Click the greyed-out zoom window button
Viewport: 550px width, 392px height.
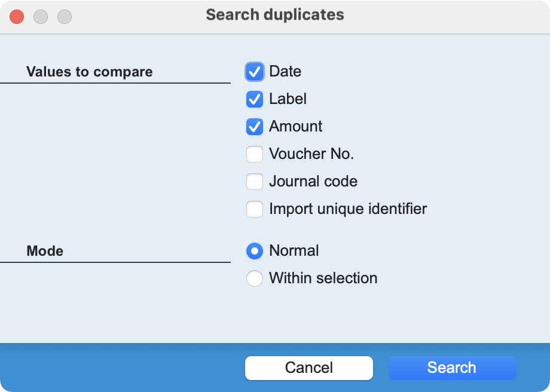click(x=65, y=17)
